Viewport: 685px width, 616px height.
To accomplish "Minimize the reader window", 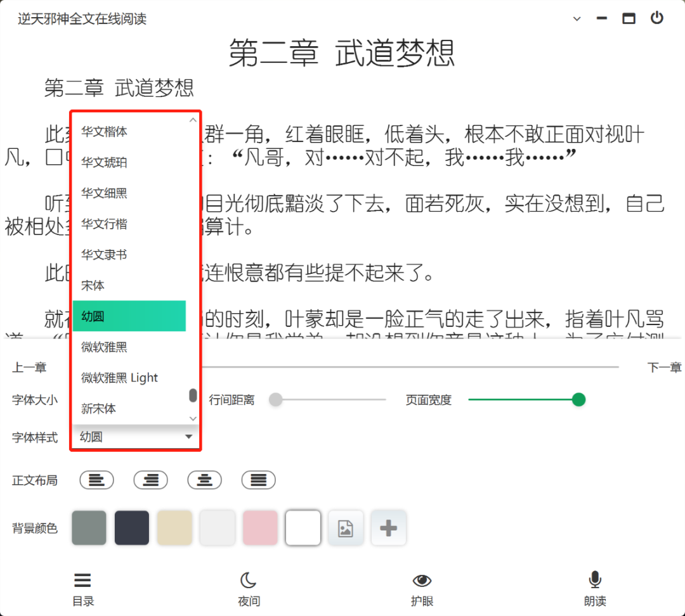I will point(602,18).
